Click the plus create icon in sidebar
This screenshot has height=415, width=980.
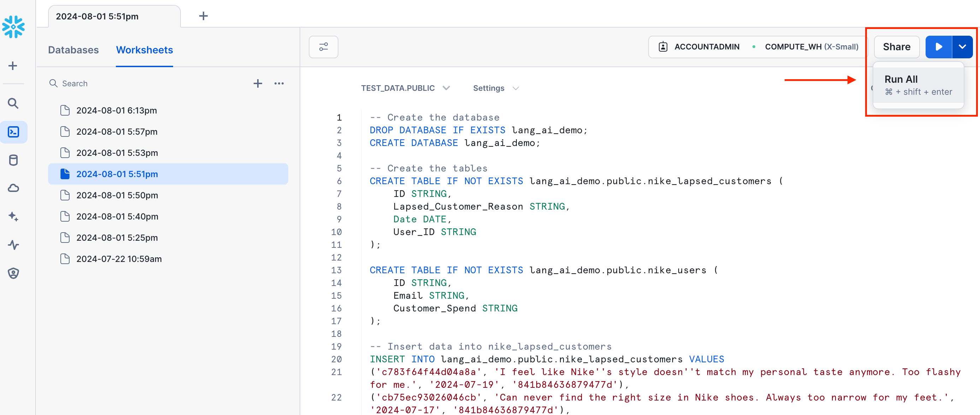pos(13,66)
